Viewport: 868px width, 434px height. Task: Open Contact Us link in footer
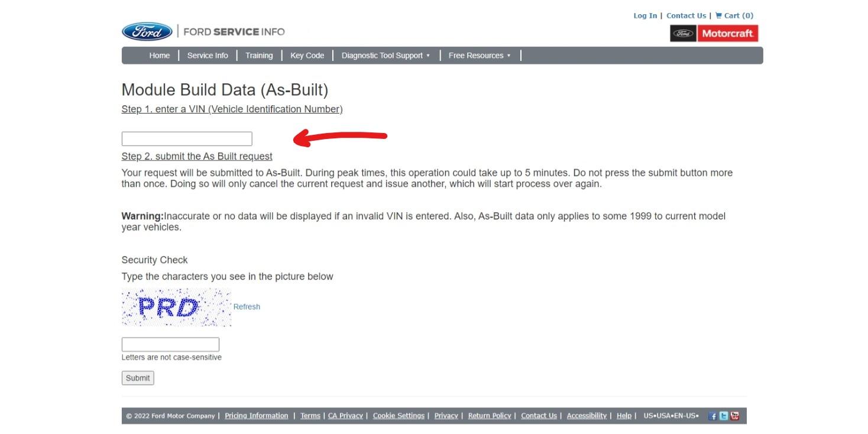point(539,416)
